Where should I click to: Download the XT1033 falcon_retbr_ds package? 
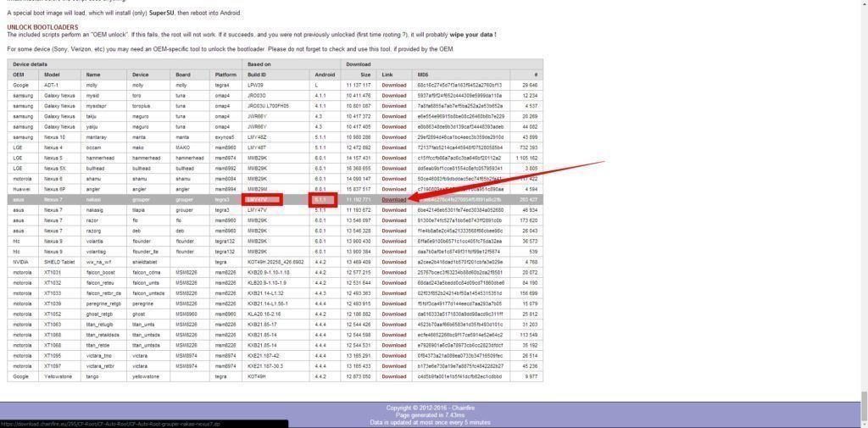(393, 293)
